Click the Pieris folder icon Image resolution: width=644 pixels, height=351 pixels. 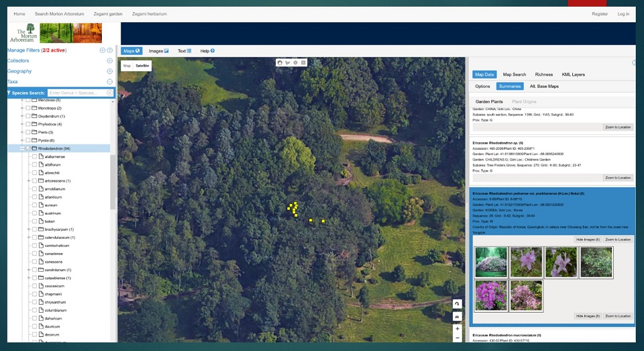pos(34,132)
